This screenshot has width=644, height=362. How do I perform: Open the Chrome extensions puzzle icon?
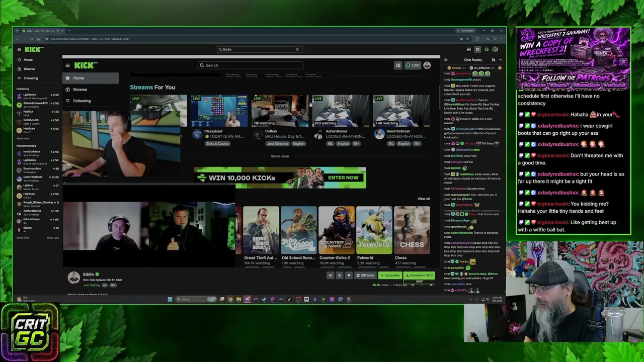coord(477,39)
